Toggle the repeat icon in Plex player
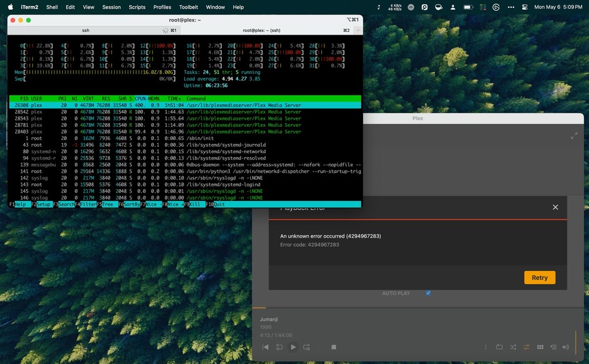The height and width of the screenshot is (364, 589). pyautogui.click(x=499, y=347)
